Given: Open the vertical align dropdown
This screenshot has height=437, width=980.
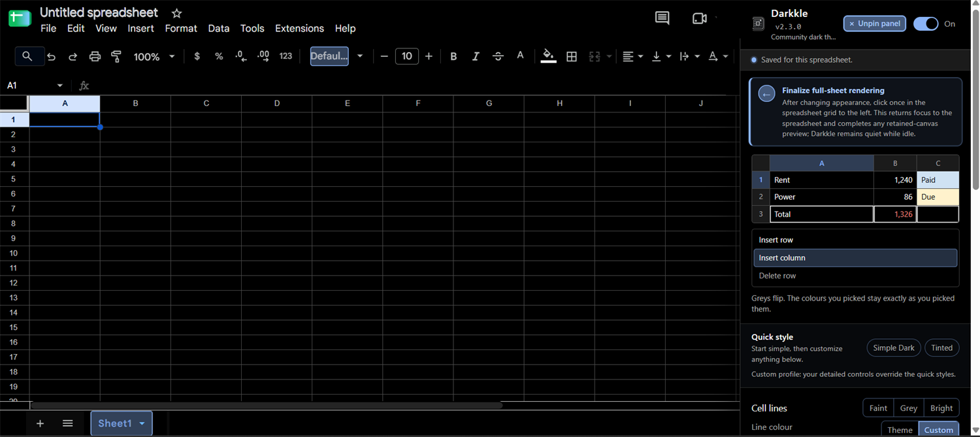Looking at the screenshot, I should click(661, 57).
